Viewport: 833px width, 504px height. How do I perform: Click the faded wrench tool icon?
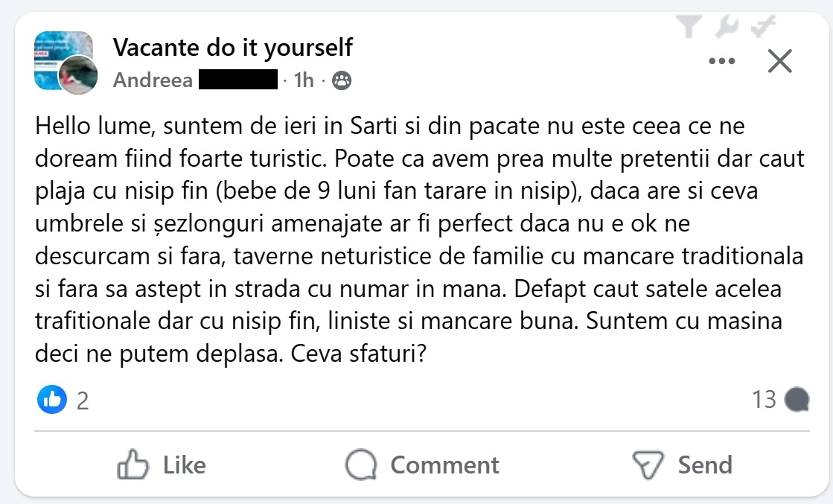(727, 28)
